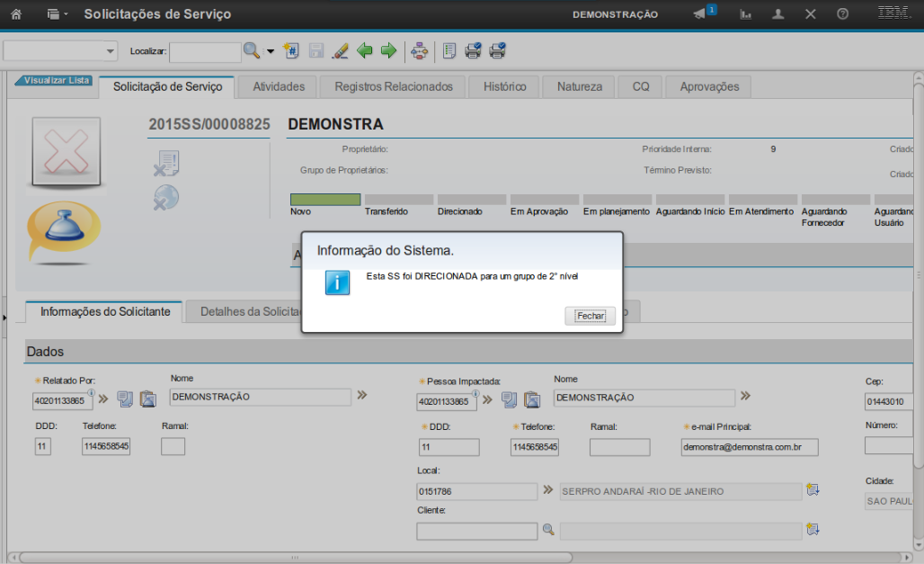The image size is (924, 564).
Task: Click the workflow routing toolbar icon
Action: pos(419,51)
